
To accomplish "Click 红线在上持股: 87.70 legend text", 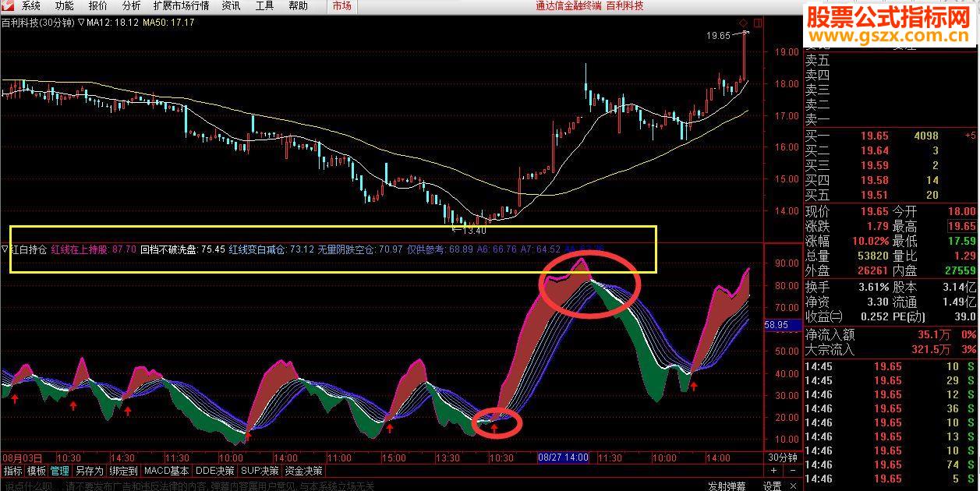I will pyautogui.click(x=94, y=249).
